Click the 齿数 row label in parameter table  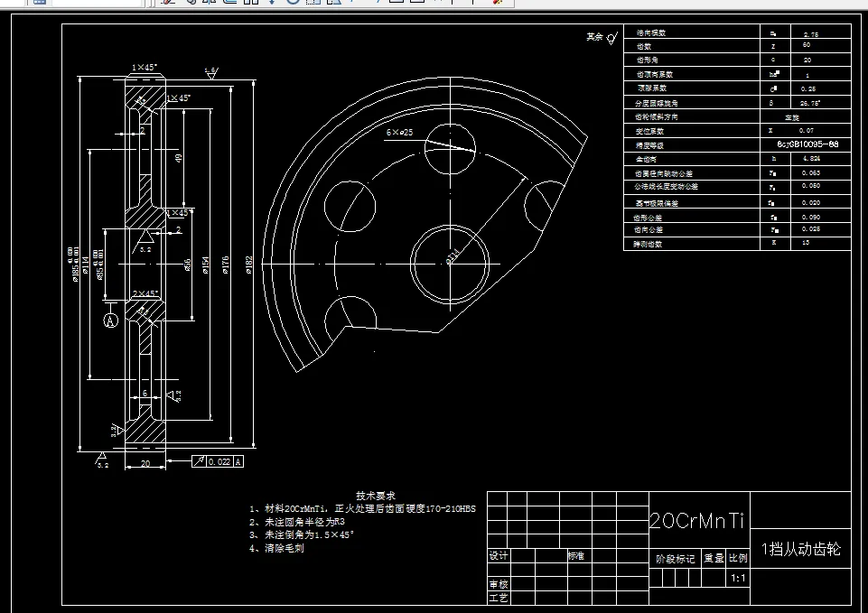tap(644, 46)
